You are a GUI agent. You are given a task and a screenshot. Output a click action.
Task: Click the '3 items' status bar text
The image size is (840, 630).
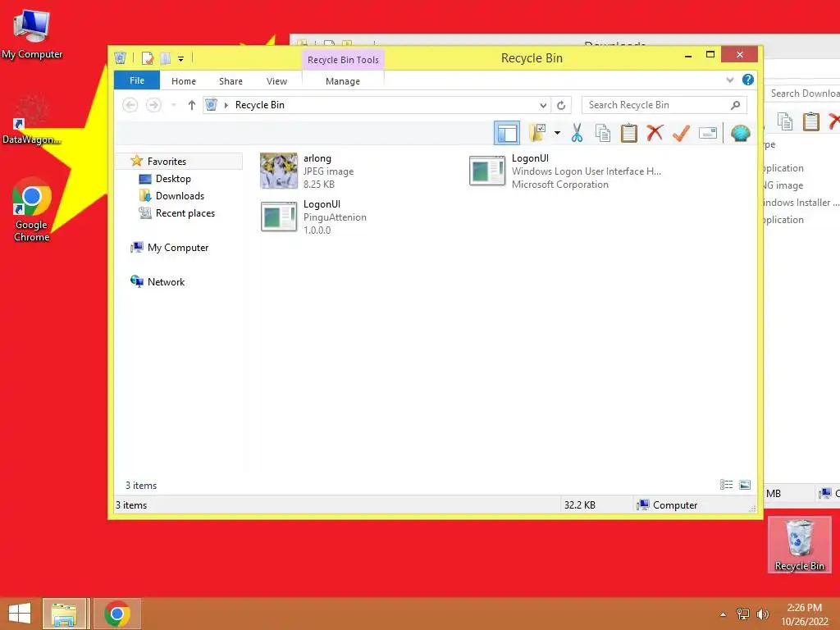tap(131, 505)
